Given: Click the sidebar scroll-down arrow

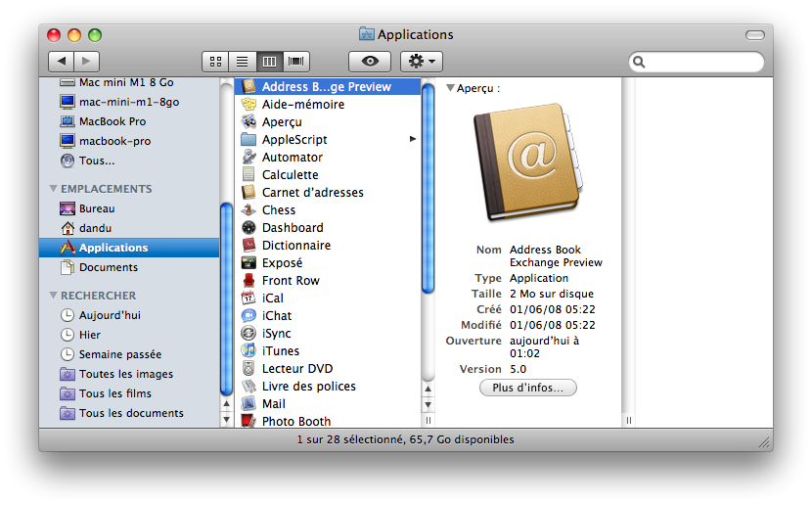Looking at the screenshot, I should pyautogui.click(x=226, y=419).
